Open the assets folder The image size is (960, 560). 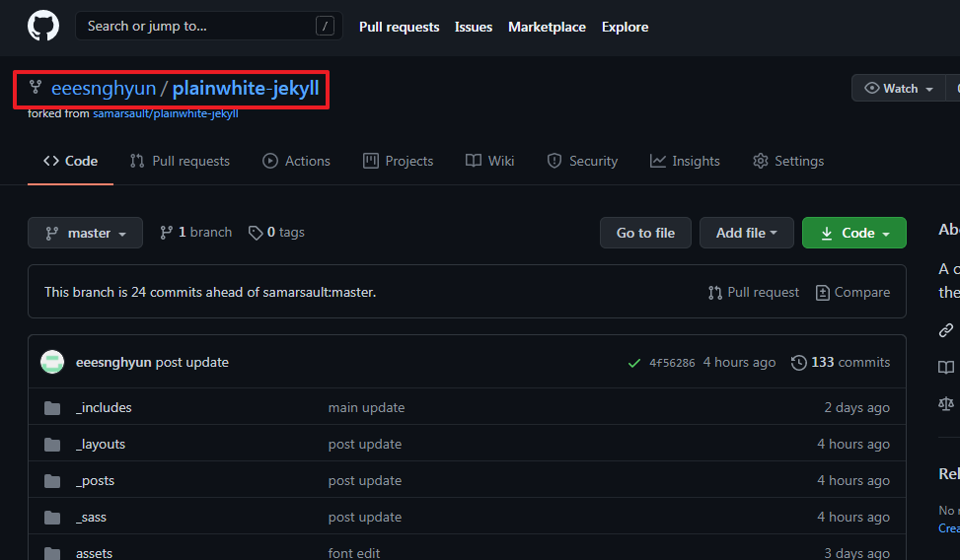[x=95, y=553]
